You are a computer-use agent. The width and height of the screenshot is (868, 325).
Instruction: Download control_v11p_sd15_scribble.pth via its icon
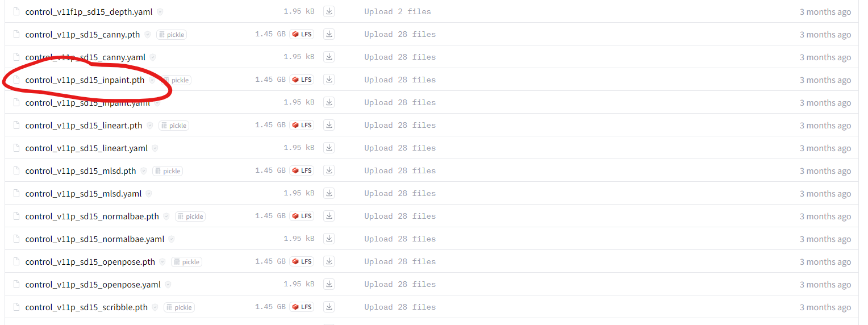click(x=329, y=307)
